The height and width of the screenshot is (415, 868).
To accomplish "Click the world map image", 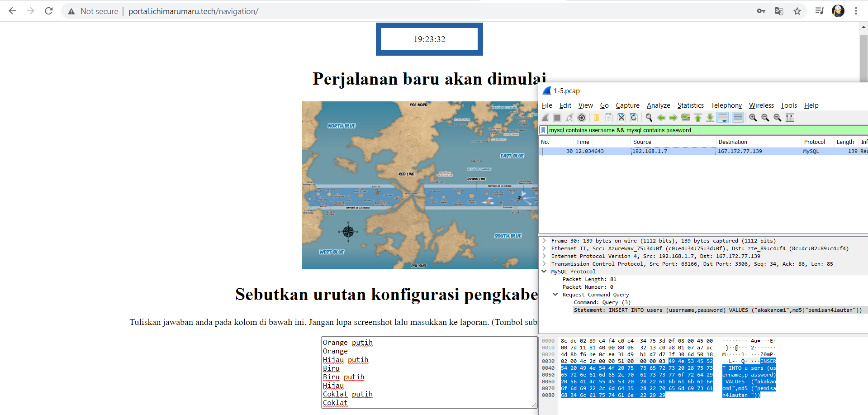I will [x=420, y=185].
